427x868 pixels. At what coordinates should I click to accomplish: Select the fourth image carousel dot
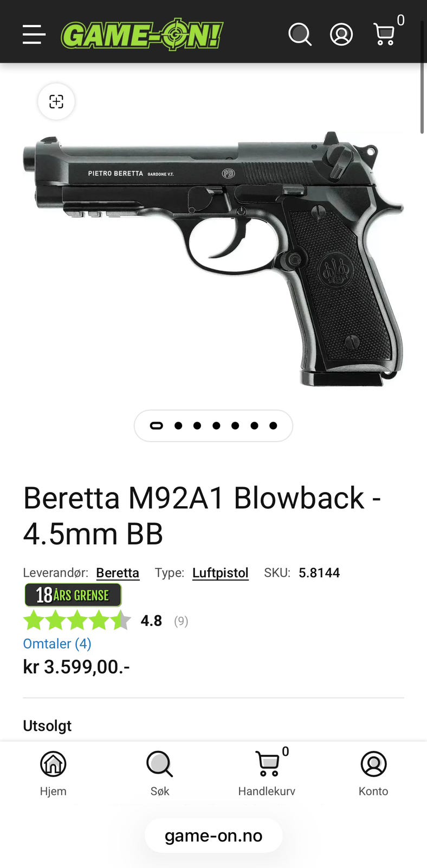point(216,426)
